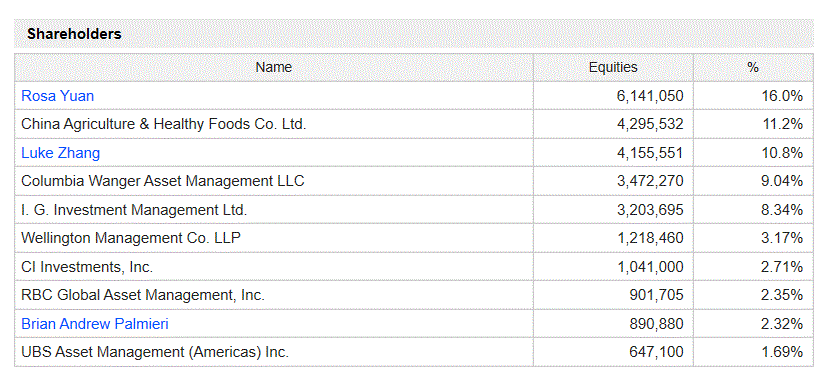The height and width of the screenshot is (387, 832).
Task: Click the 4,295,532 equities value
Action: [650, 124]
